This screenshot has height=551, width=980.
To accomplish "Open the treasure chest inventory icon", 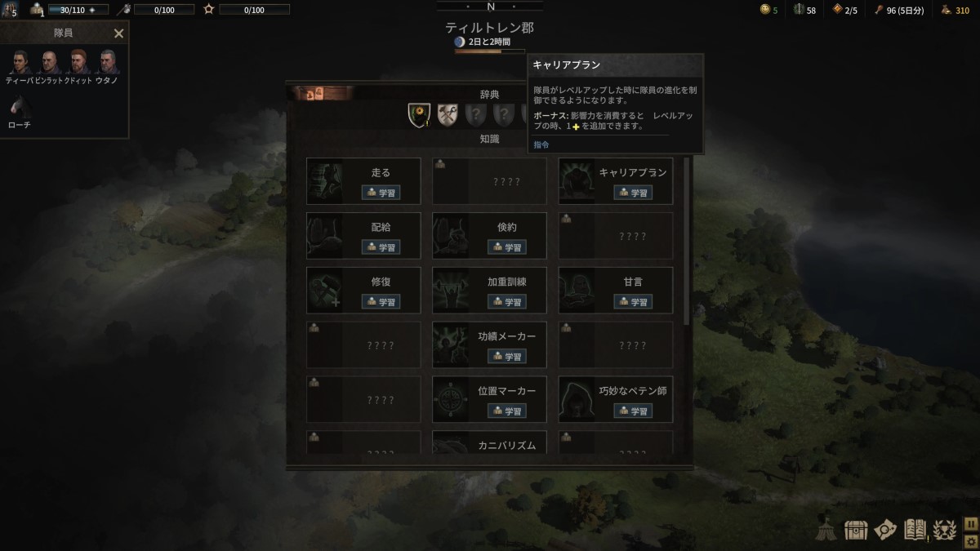I will tap(855, 530).
